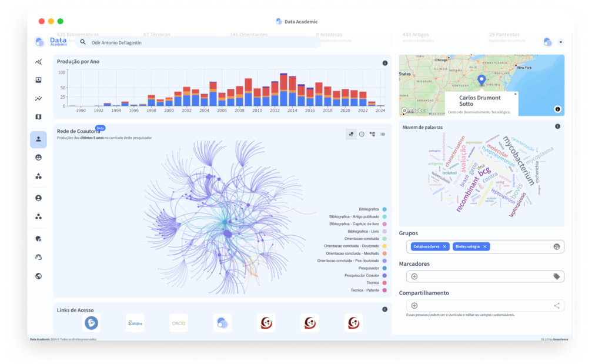Show info for Links de Acesso
602x364 pixels.
coord(384,309)
